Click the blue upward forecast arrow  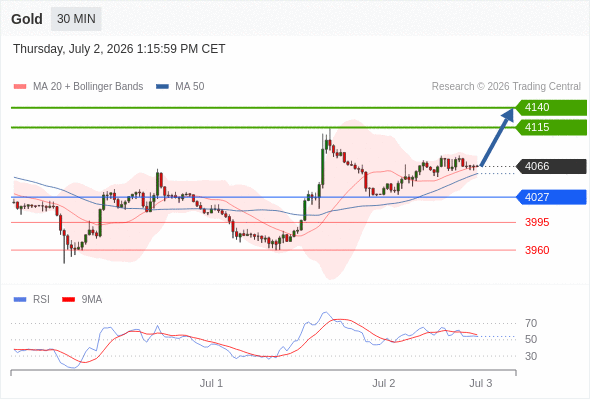pyautogui.click(x=497, y=137)
